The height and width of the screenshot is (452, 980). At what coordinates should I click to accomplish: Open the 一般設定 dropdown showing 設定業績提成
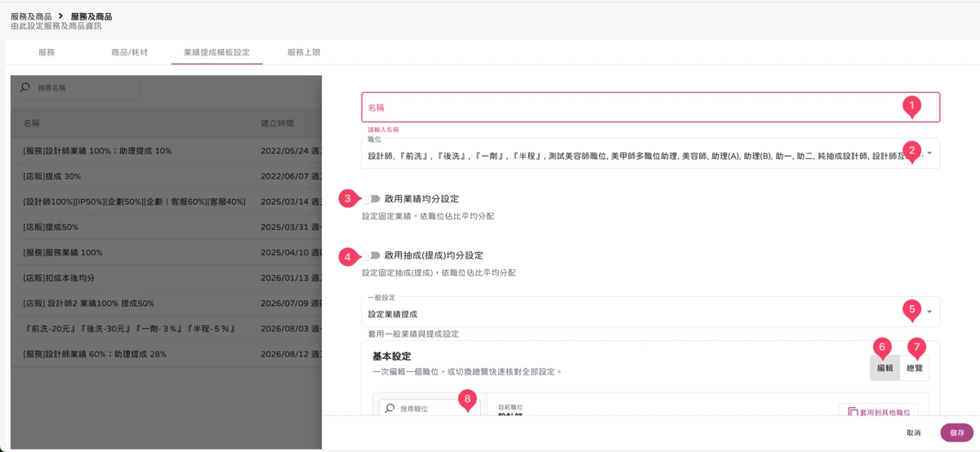click(651, 312)
